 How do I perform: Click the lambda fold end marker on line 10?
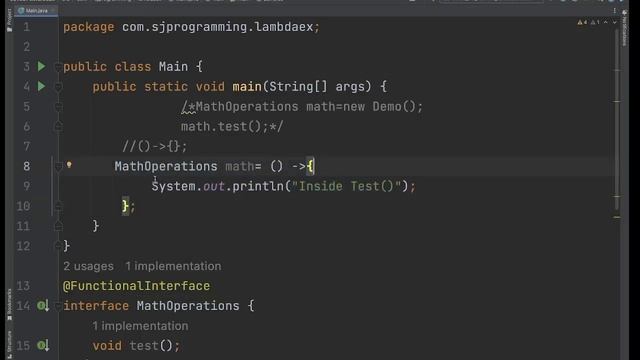58,206
